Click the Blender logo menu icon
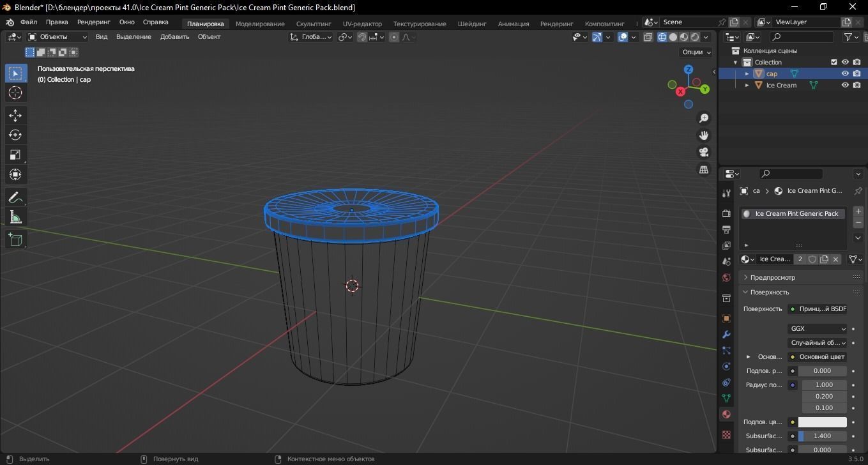The width and height of the screenshot is (868, 465). (10, 22)
